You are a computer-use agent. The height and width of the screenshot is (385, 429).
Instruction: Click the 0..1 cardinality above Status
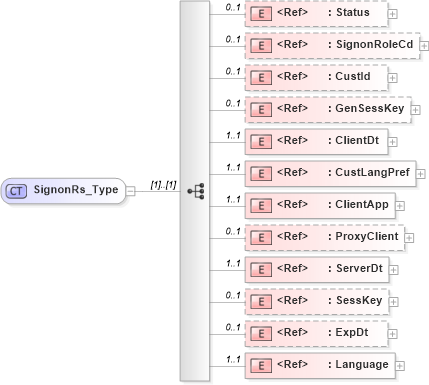233,7
